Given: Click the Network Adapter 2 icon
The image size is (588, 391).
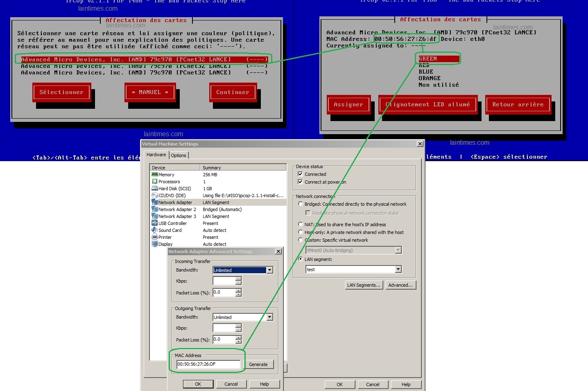Looking at the screenshot, I should point(155,209).
